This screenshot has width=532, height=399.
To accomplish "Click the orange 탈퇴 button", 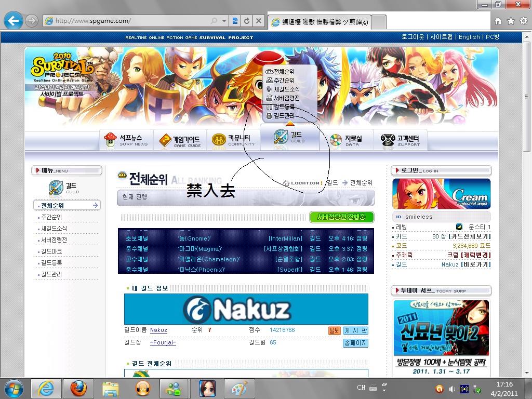I will [x=335, y=330].
